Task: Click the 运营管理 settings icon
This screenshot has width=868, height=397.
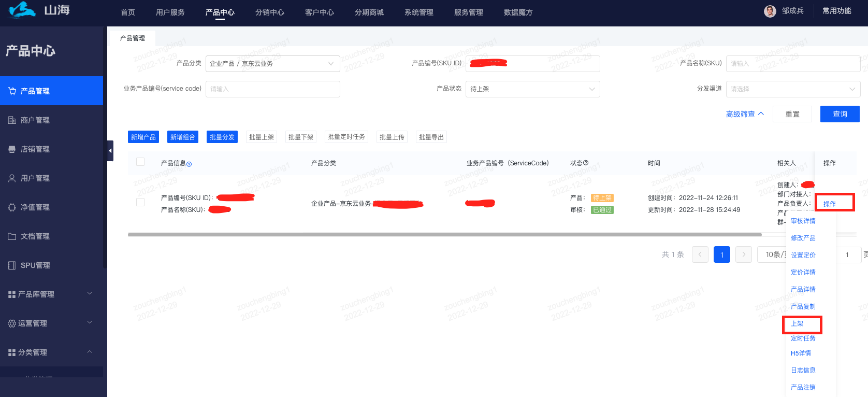Action: tap(12, 323)
